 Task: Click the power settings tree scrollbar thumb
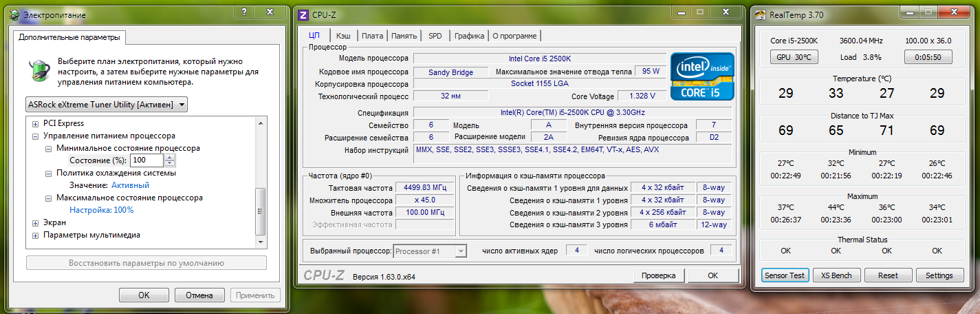(x=260, y=211)
